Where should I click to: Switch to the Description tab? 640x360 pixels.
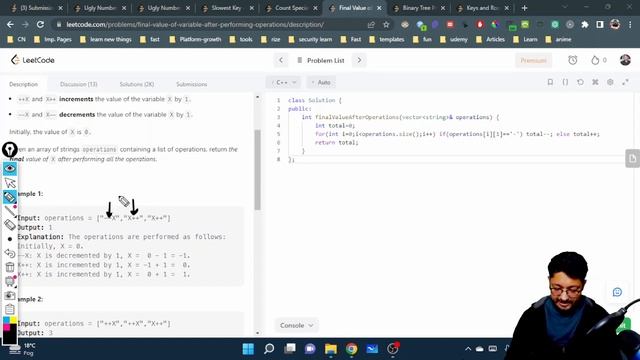23,84
